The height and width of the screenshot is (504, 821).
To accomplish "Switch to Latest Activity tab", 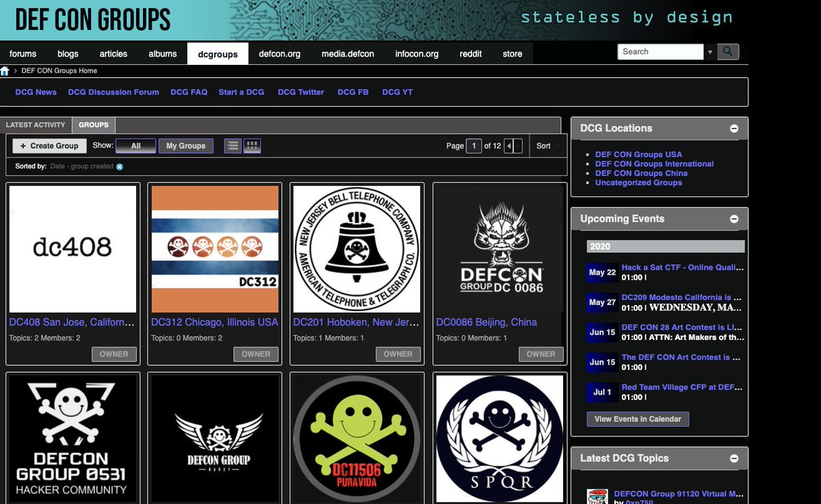I will [x=36, y=125].
